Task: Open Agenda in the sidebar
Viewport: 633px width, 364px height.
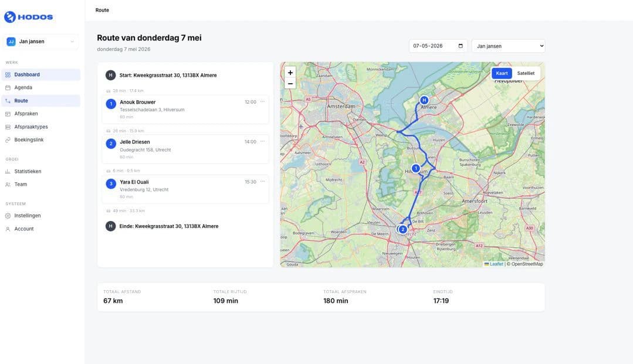Action: [41, 87]
